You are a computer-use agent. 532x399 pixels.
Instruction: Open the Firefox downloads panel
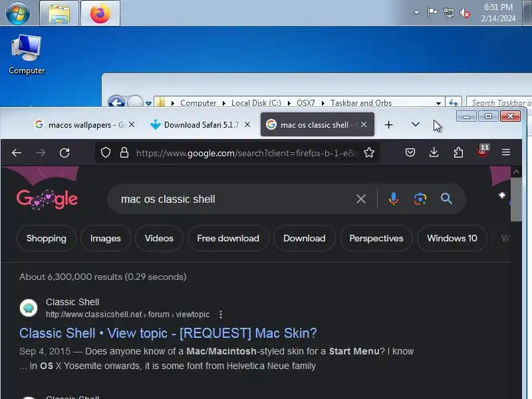pos(434,153)
